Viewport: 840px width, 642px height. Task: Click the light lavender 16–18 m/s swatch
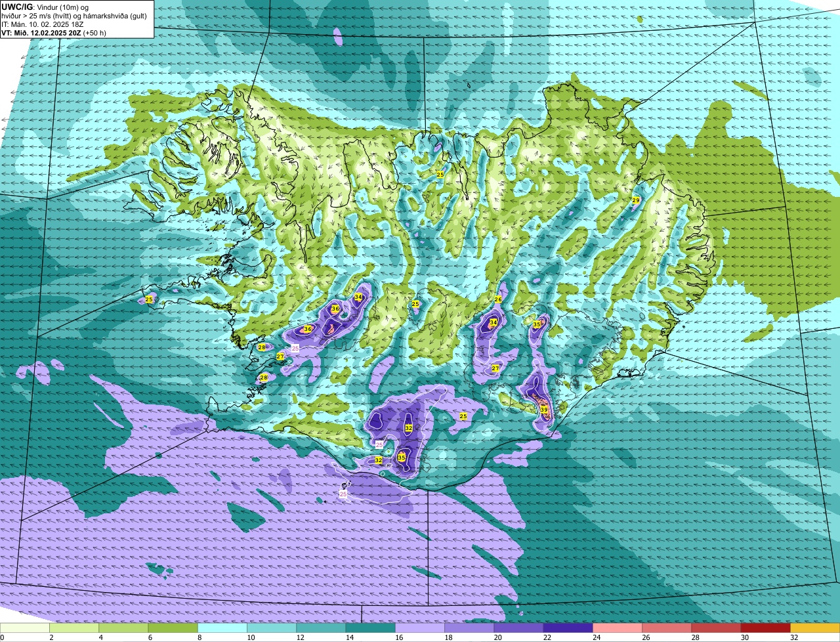420,628
